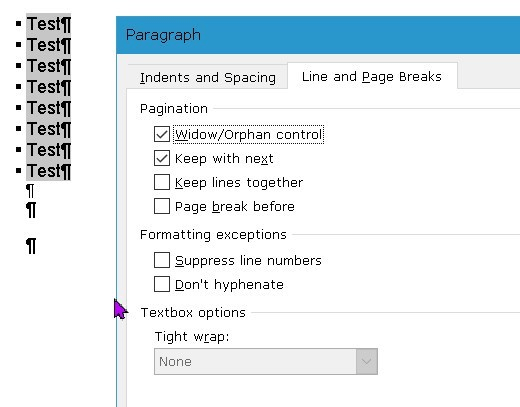
Task: Click the last Test bullet line
Action: (49, 171)
